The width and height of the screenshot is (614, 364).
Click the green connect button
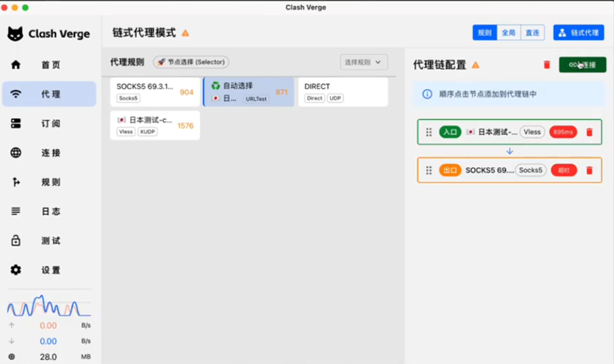pos(583,65)
